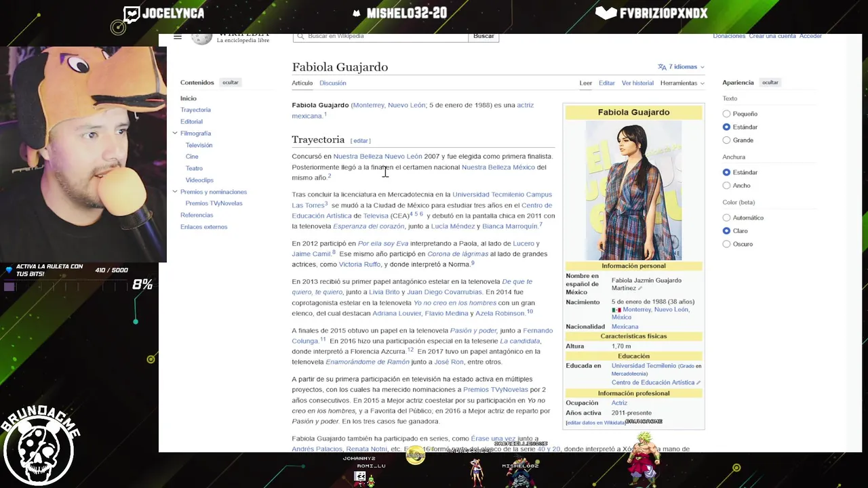Screen dimensions: 868x488
Task: Select the Pequeño text size option
Action: click(x=726, y=114)
